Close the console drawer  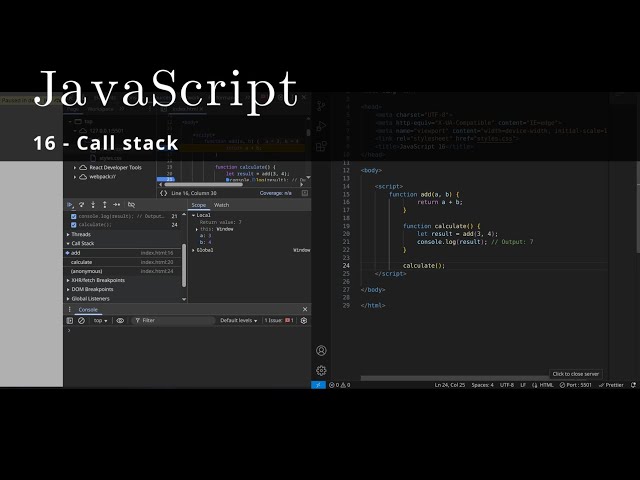click(x=305, y=309)
